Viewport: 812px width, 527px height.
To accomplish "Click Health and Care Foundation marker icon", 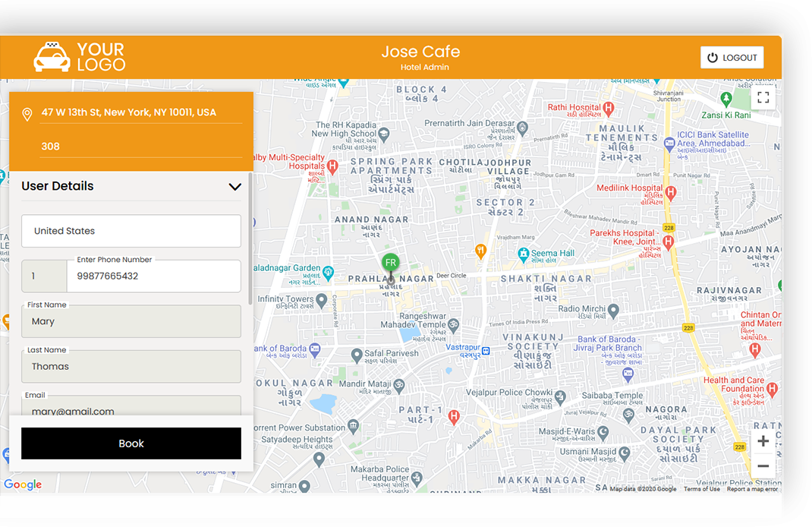I will click(773, 388).
